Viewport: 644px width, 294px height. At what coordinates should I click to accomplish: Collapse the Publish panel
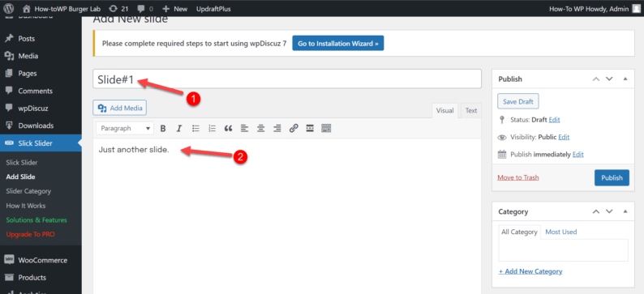625,79
